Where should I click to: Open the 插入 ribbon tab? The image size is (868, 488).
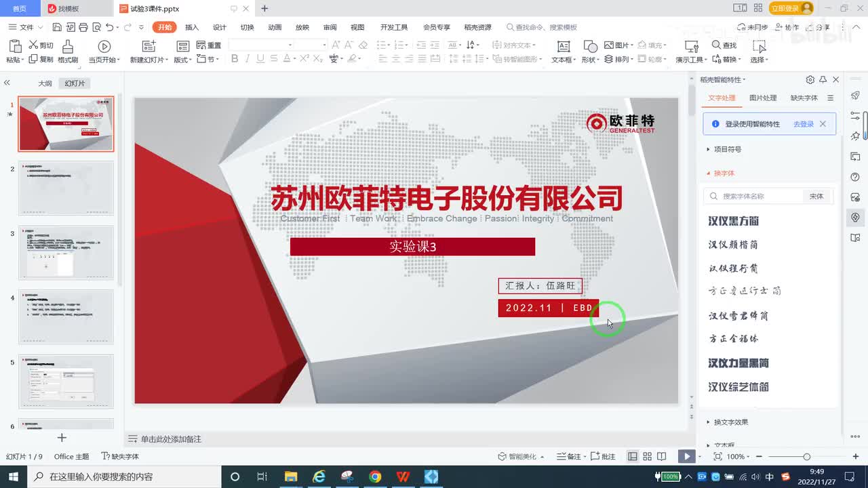[x=192, y=27]
